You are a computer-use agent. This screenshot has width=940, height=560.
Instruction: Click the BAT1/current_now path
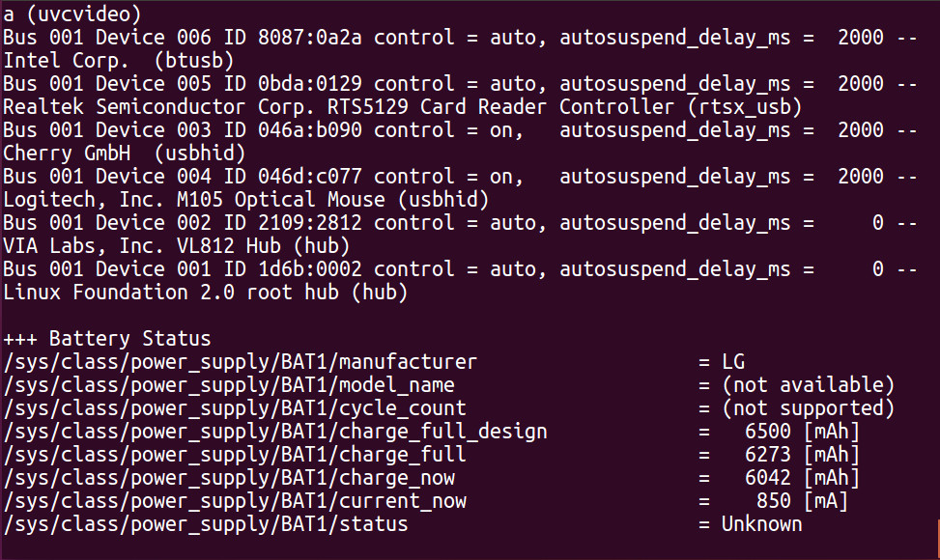pos(235,501)
